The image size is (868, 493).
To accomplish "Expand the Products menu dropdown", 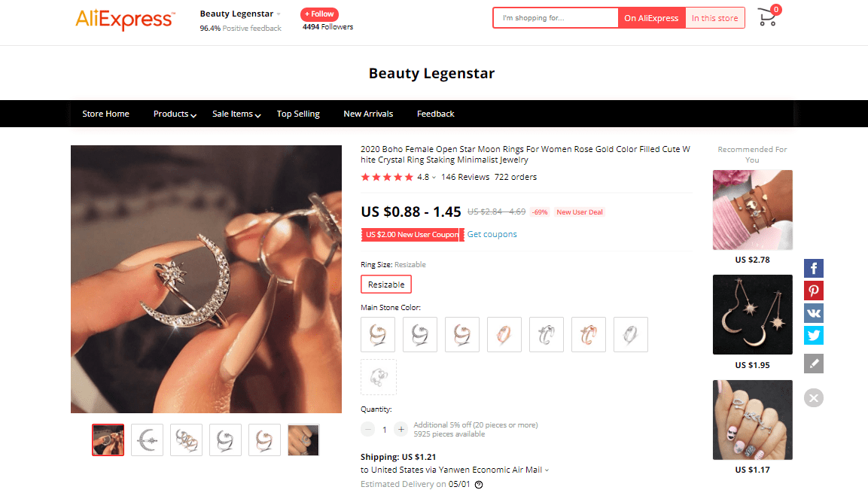I will pos(175,114).
